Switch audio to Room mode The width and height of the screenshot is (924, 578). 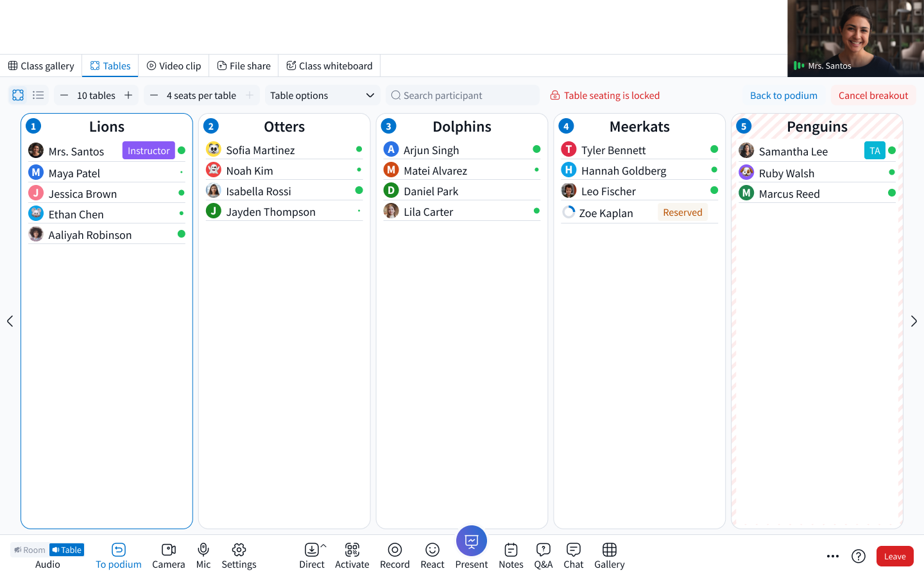point(30,550)
